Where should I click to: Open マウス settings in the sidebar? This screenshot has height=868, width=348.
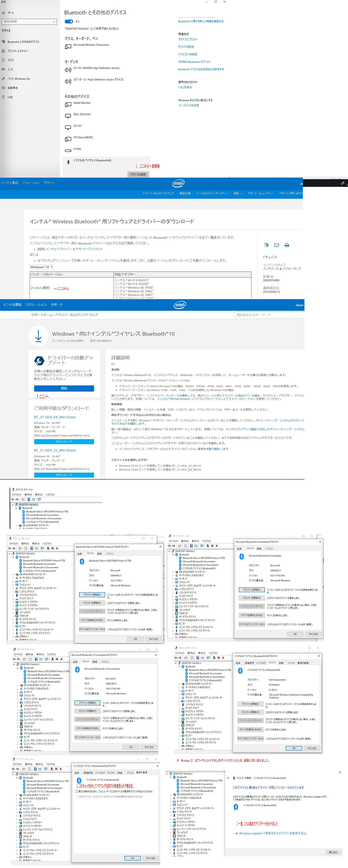pos(8,60)
